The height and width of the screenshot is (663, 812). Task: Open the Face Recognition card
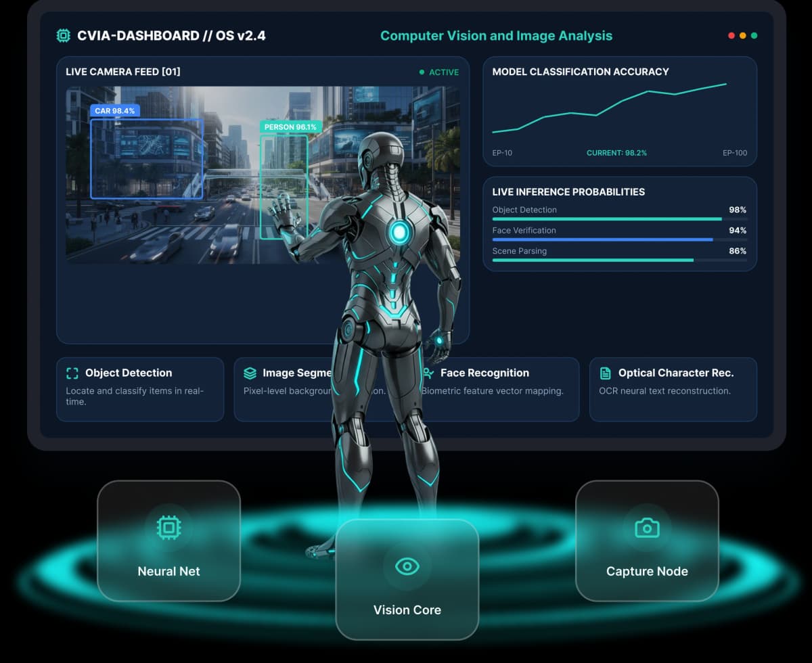pyautogui.click(x=497, y=390)
